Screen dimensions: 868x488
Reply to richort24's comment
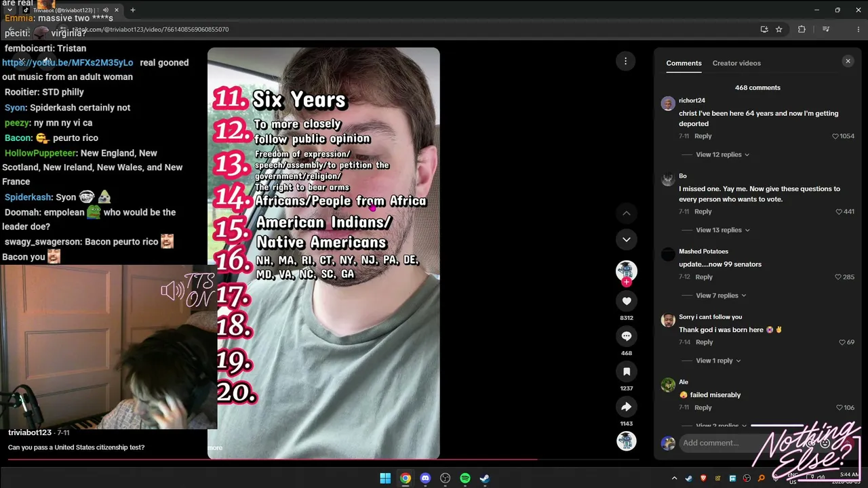[x=703, y=136]
